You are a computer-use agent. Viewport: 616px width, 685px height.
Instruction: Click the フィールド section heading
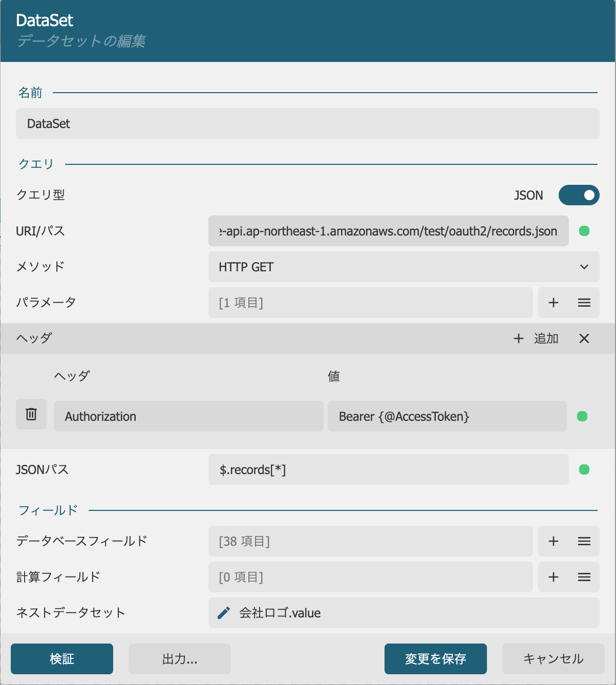point(48,510)
